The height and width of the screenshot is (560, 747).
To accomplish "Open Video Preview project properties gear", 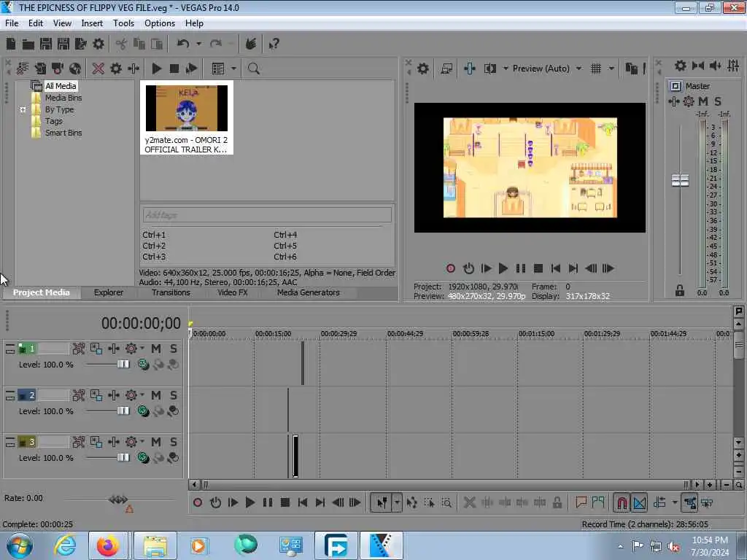I will pyautogui.click(x=422, y=69).
